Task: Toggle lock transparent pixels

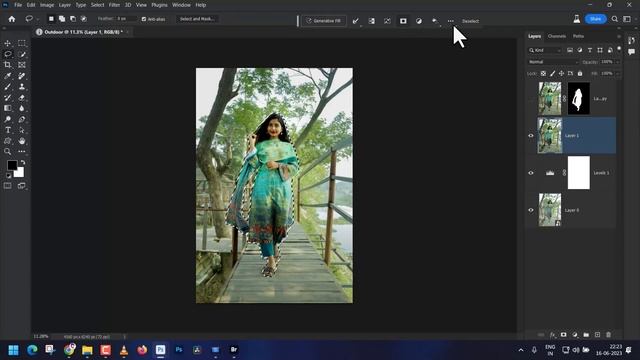Action: [543, 73]
